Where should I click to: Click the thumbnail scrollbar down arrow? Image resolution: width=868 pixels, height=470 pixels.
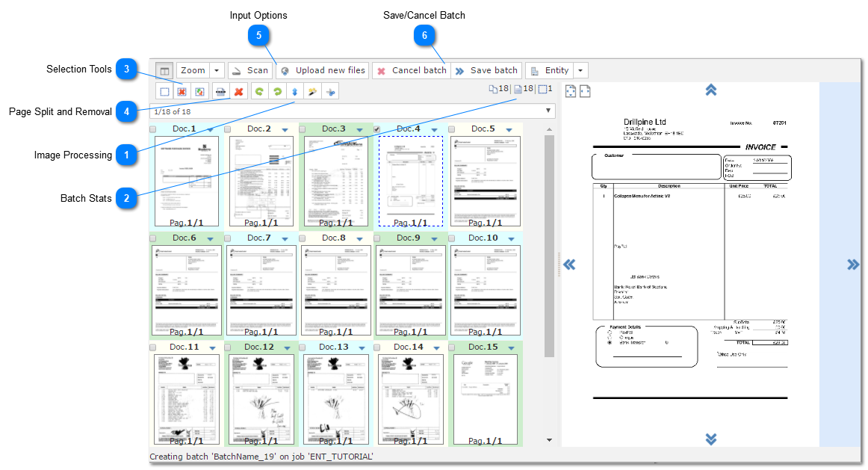[549, 440]
